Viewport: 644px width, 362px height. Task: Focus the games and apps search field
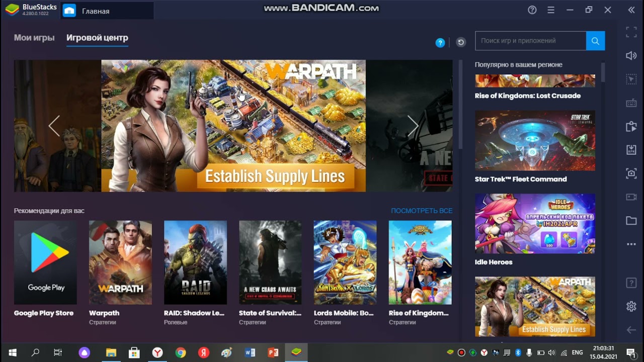(x=530, y=41)
